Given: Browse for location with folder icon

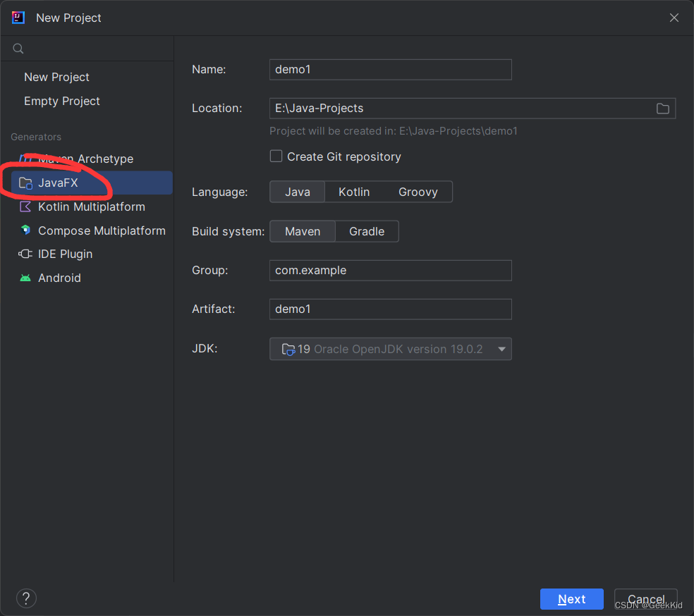Looking at the screenshot, I should pos(662,109).
